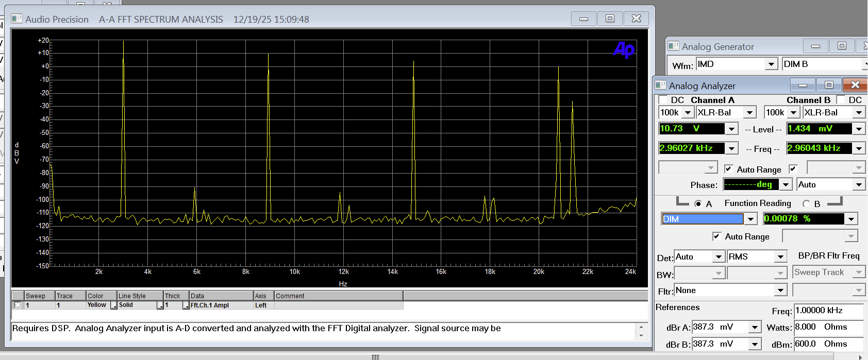Screen dimensions: 868x360
Task: Click the workspace horizontal scrollbar thumb
Action: (376, 357)
